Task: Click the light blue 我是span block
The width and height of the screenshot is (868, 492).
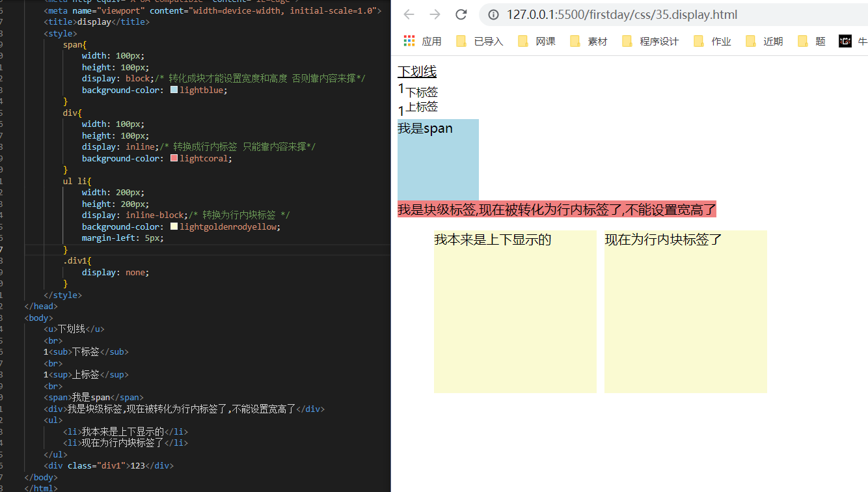Action: (438, 159)
